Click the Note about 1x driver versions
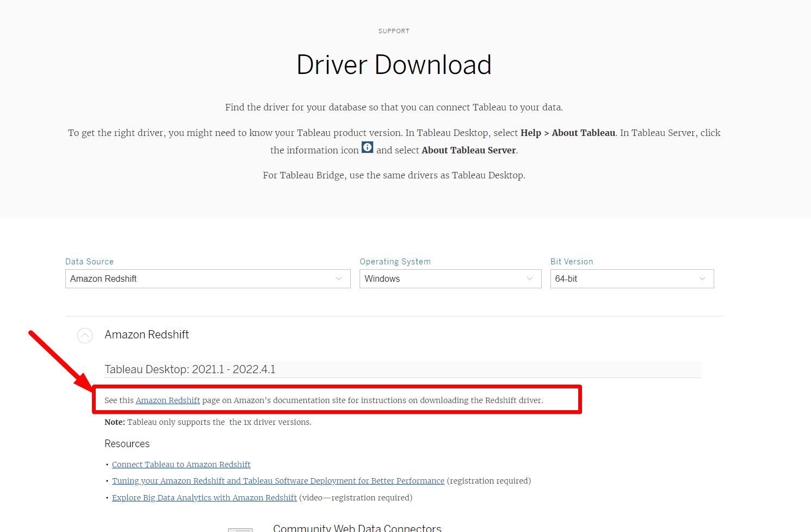This screenshot has height=532, width=811. pyautogui.click(x=208, y=422)
